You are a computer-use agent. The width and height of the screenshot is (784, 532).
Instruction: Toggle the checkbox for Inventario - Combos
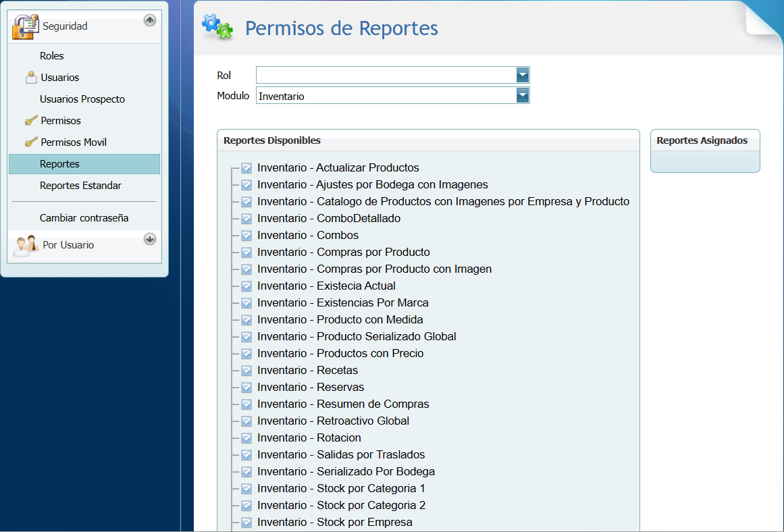coord(245,235)
